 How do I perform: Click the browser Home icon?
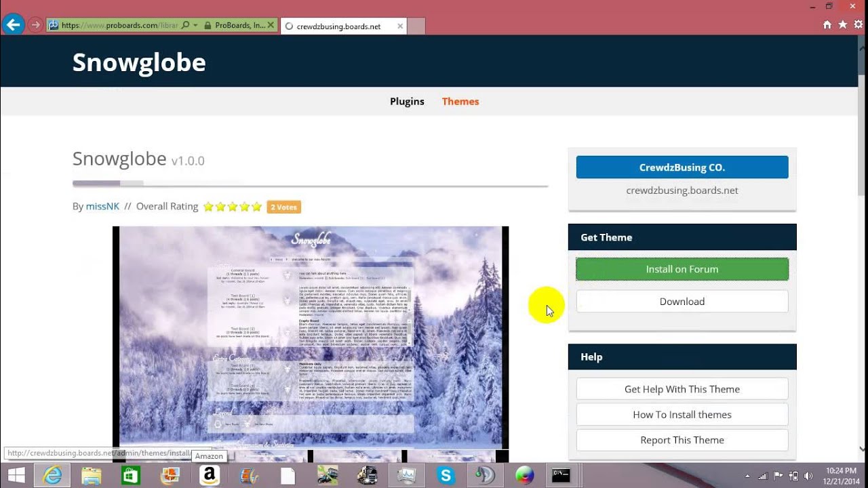[x=827, y=24]
